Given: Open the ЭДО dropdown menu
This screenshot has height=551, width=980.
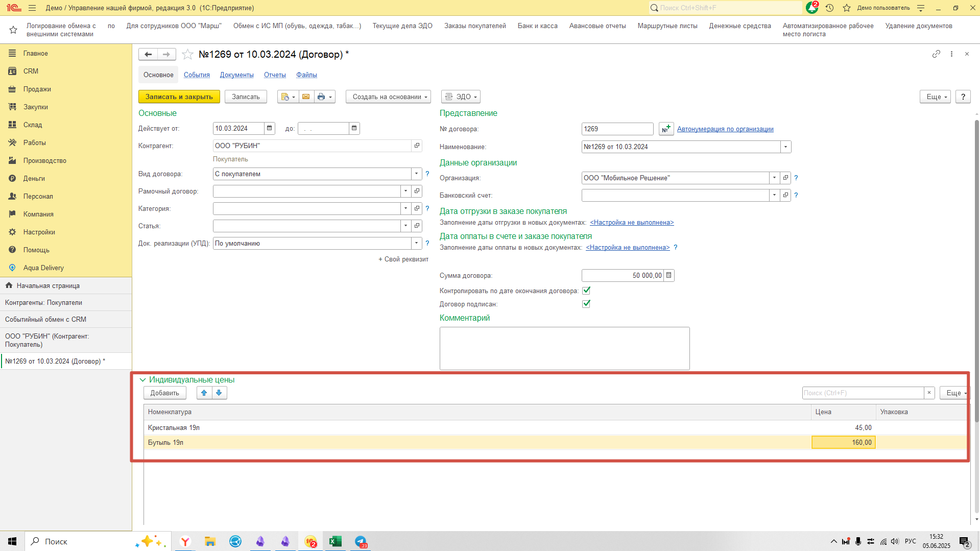Looking at the screenshot, I should click(461, 97).
